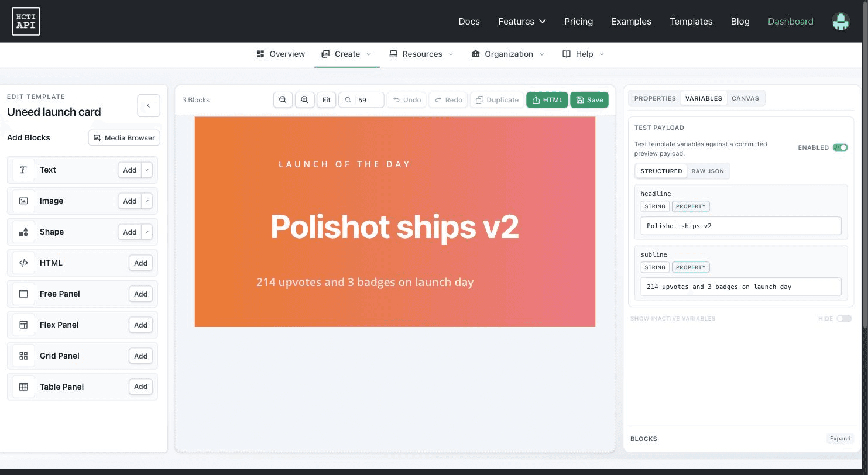Switch to the Variables tab
Image resolution: width=868 pixels, height=475 pixels.
click(x=704, y=98)
